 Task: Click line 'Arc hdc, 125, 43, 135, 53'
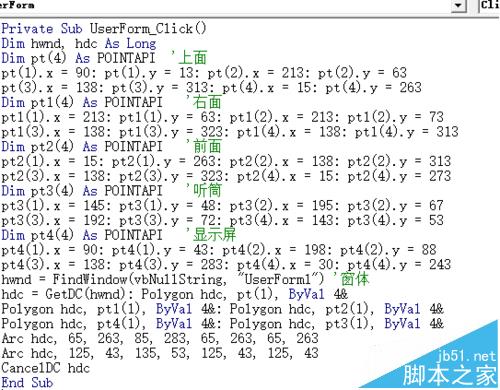coord(160,353)
